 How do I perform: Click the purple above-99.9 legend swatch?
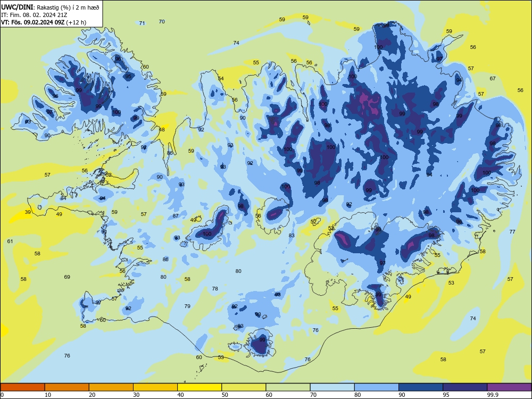click(509, 387)
